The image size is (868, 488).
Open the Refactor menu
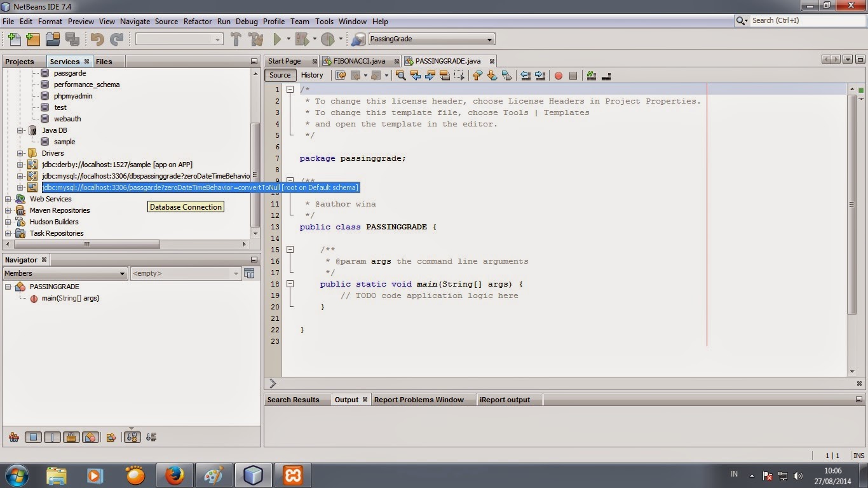pyautogui.click(x=197, y=21)
